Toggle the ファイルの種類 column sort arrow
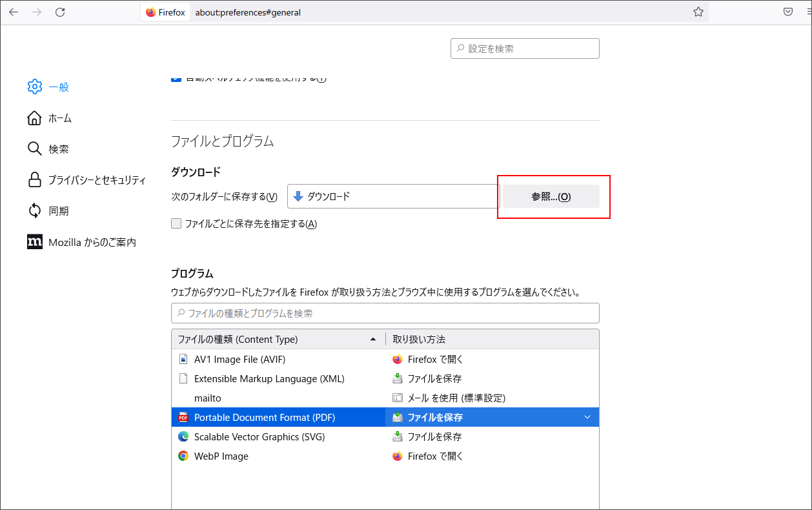Viewport: 812px width, 510px height. point(373,338)
